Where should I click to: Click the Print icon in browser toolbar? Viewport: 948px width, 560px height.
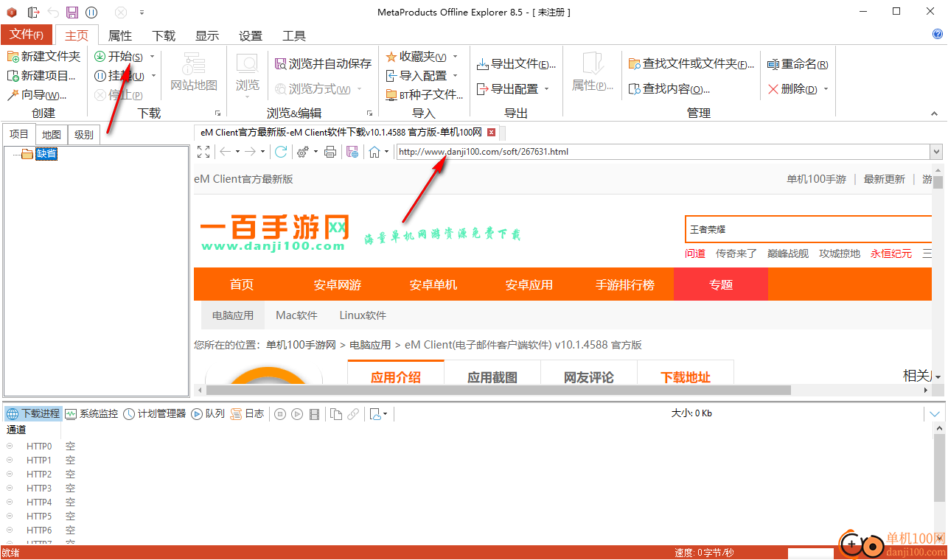tap(330, 152)
